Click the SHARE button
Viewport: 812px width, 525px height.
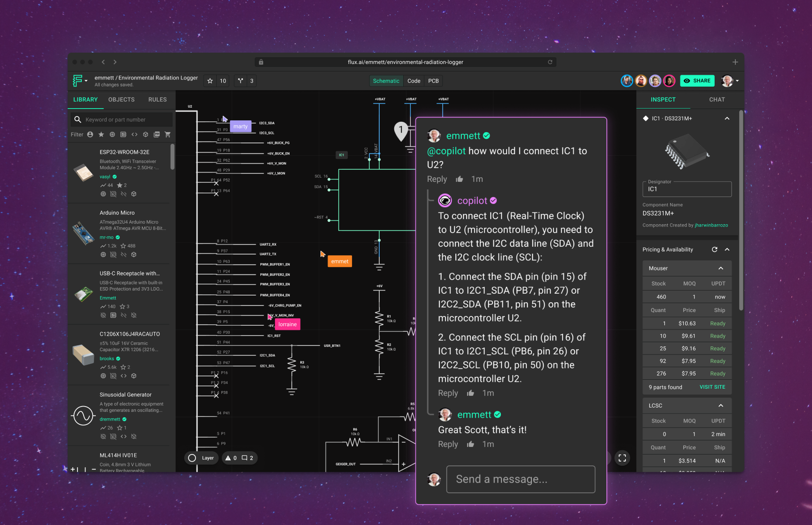pyautogui.click(x=697, y=80)
